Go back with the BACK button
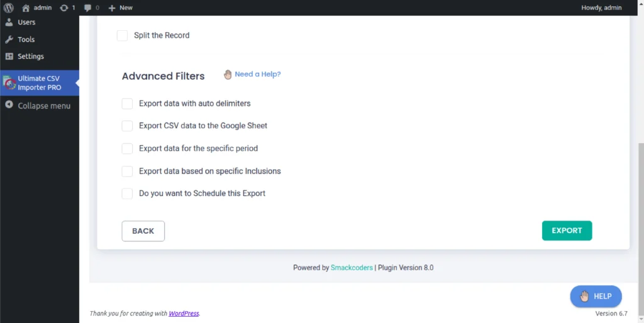The width and height of the screenshot is (644, 323). tap(143, 231)
